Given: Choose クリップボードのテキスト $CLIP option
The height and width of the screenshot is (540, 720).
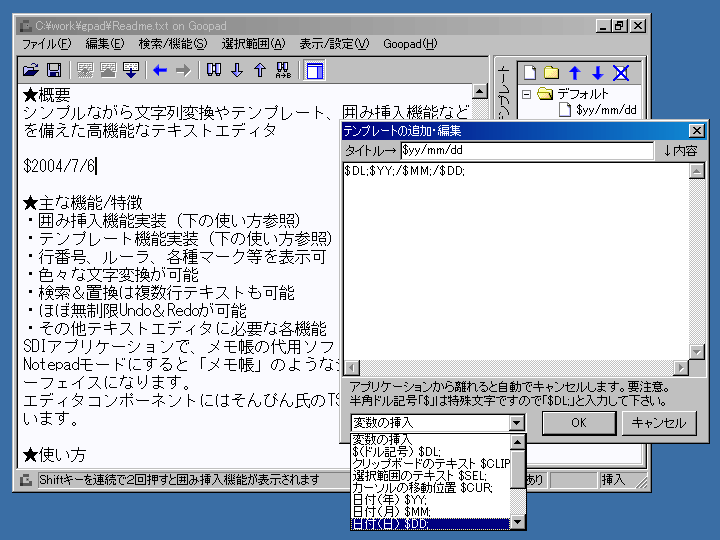Looking at the screenshot, I should pos(431,464).
